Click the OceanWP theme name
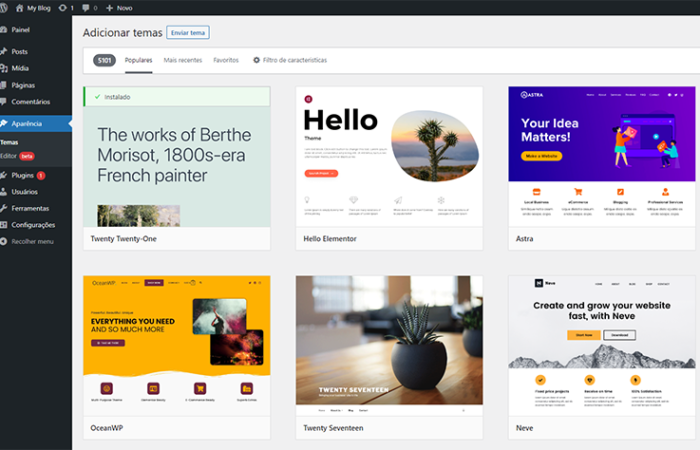700x450 pixels. point(107,428)
